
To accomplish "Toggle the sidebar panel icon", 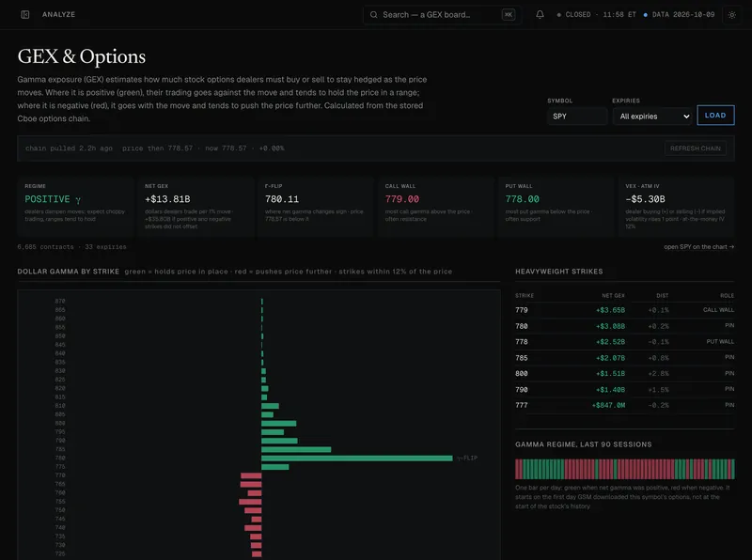I will tap(25, 14).
